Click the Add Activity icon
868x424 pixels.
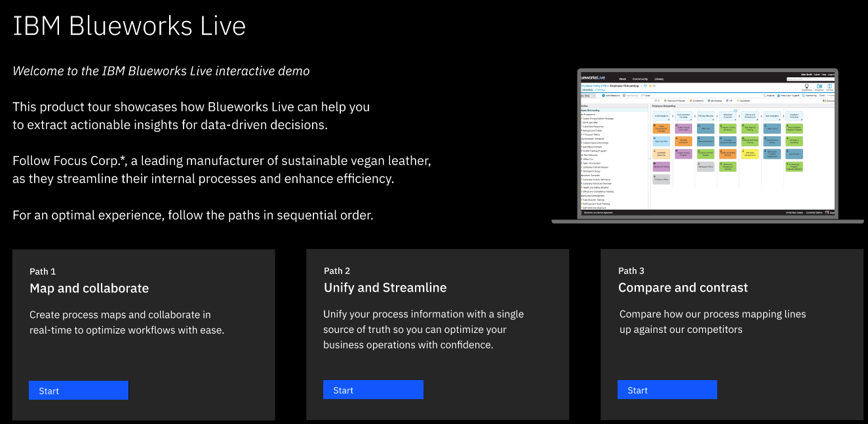coord(623,96)
